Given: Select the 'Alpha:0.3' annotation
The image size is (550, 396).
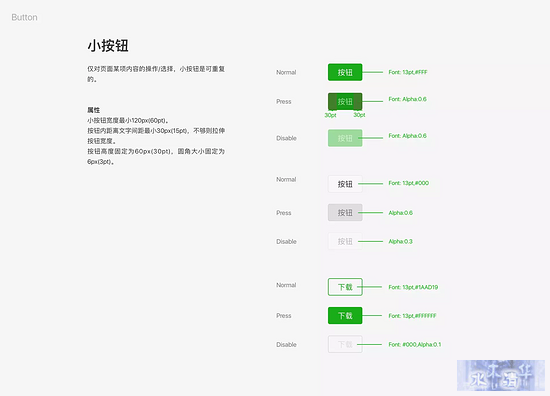Looking at the screenshot, I should (400, 241).
